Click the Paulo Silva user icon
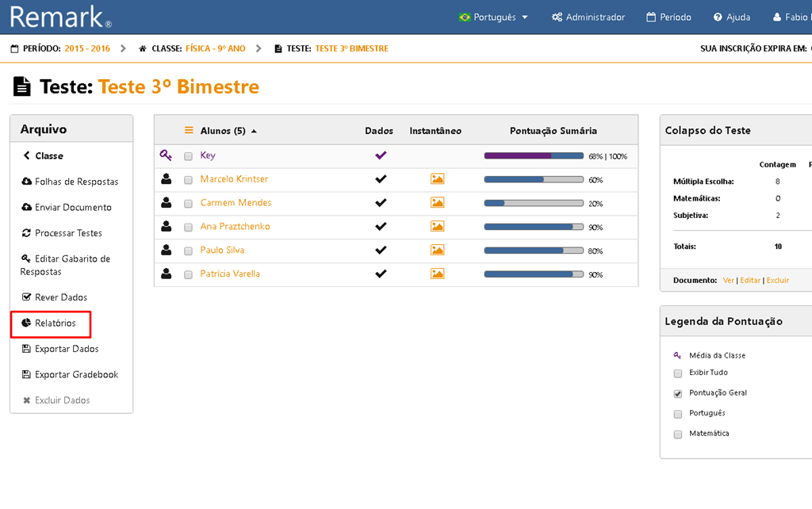 [x=166, y=251]
